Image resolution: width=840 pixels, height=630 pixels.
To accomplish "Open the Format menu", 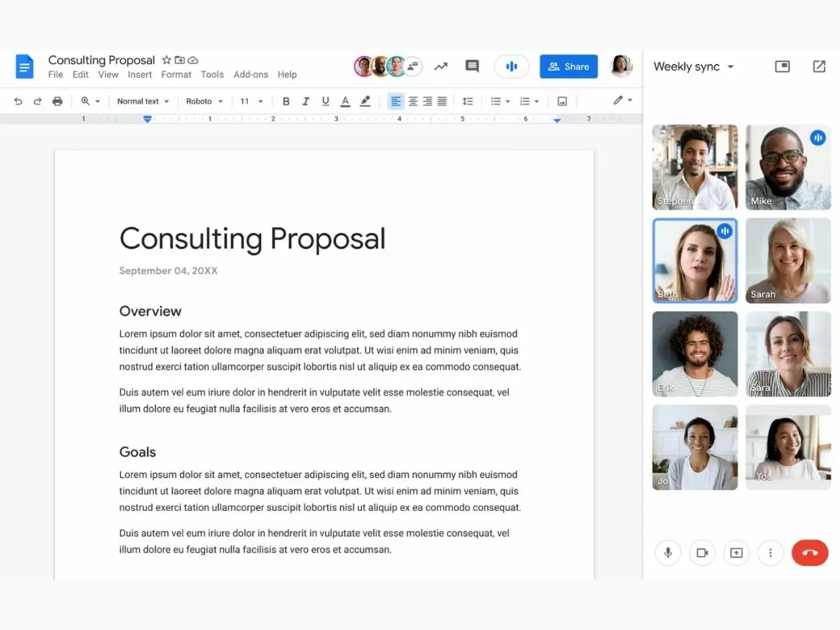I will [176, 74].
